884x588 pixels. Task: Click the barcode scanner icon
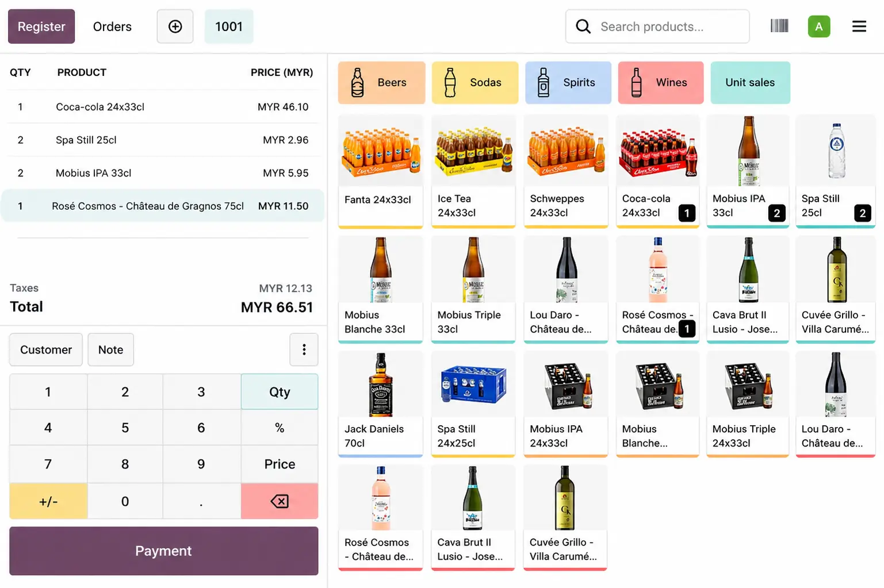(779, 26)
